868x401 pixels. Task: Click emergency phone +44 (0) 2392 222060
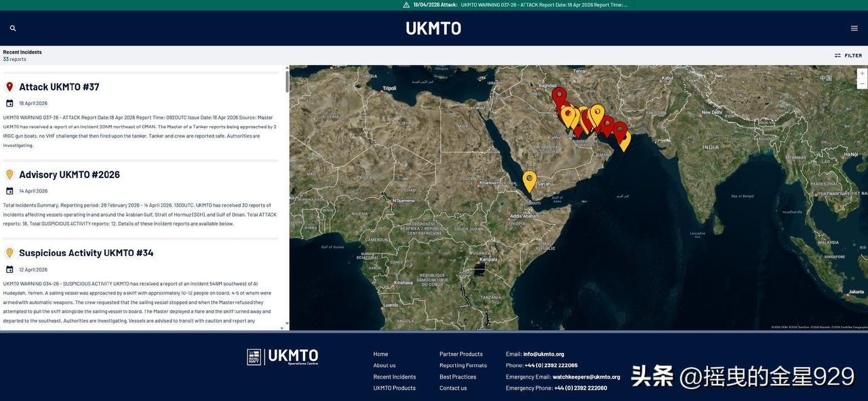tap(580, 388)
